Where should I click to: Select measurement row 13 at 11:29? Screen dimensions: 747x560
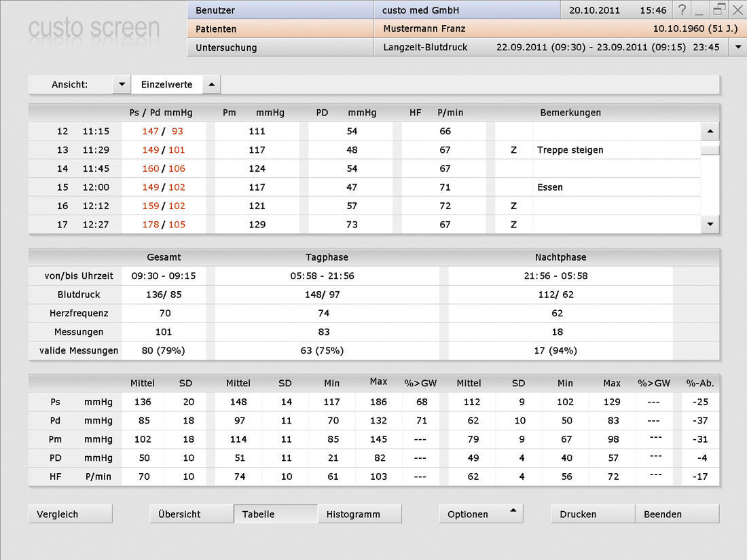365,149
